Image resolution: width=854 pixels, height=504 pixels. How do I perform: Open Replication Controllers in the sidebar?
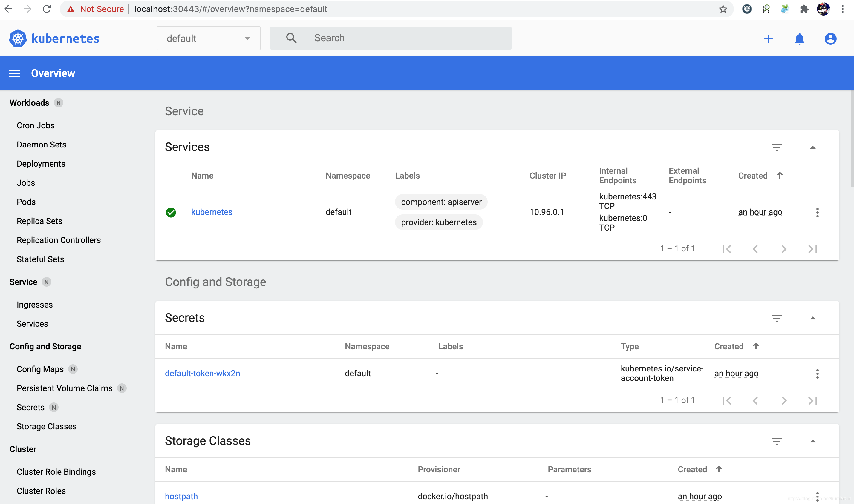59,240
